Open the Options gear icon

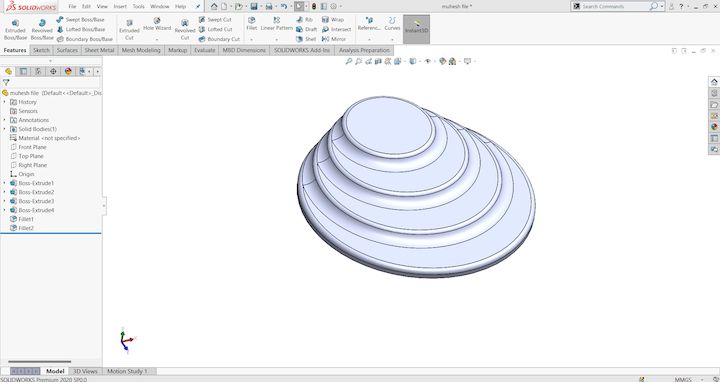[x=334, y=6]
